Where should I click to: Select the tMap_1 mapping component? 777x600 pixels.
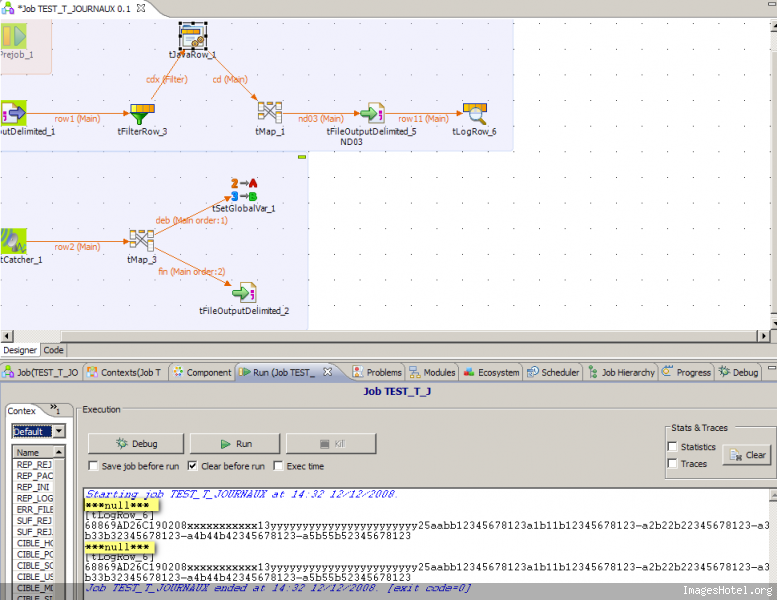269,112
